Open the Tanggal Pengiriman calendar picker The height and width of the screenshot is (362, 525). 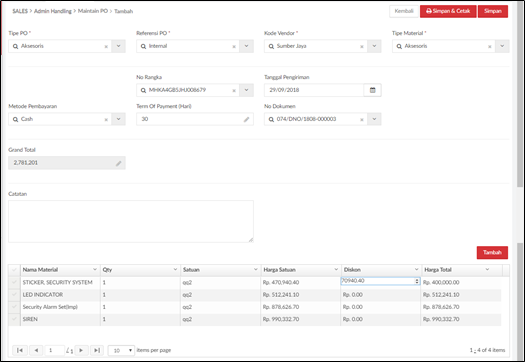pos(372,90)
